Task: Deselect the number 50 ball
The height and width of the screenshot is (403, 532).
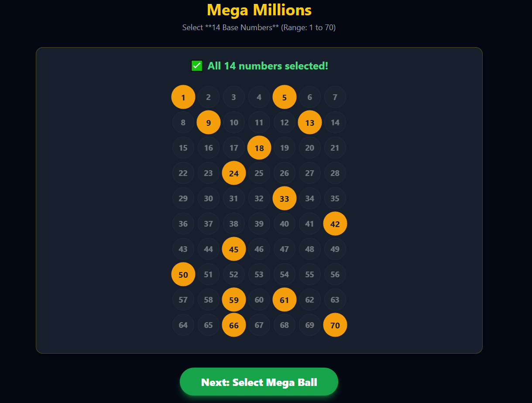Action: click(x=183, y=274)
